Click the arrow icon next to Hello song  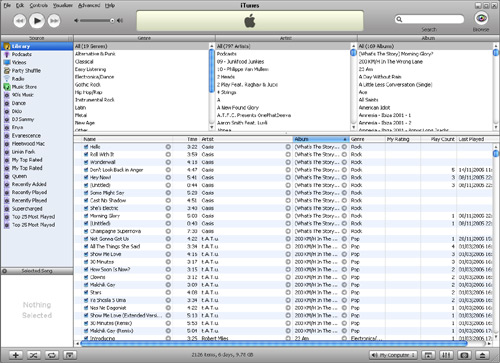point(168,147)
